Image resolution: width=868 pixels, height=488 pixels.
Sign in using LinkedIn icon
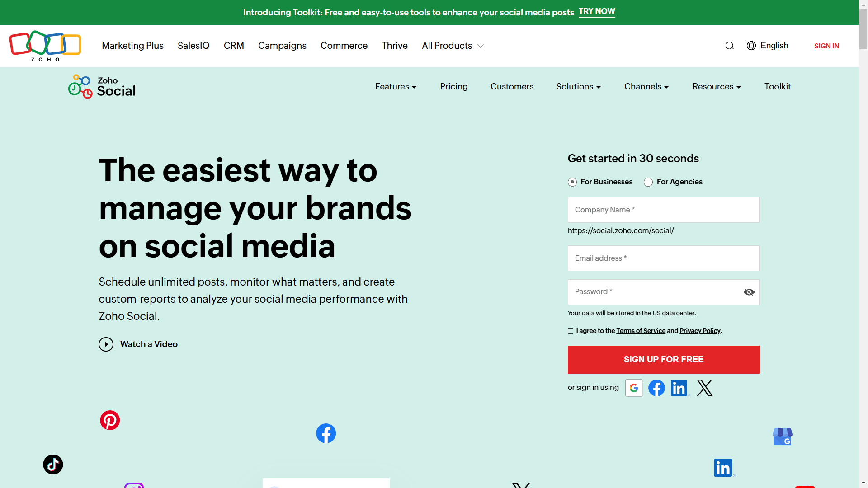pyautogui.click(x=679, y=388)
